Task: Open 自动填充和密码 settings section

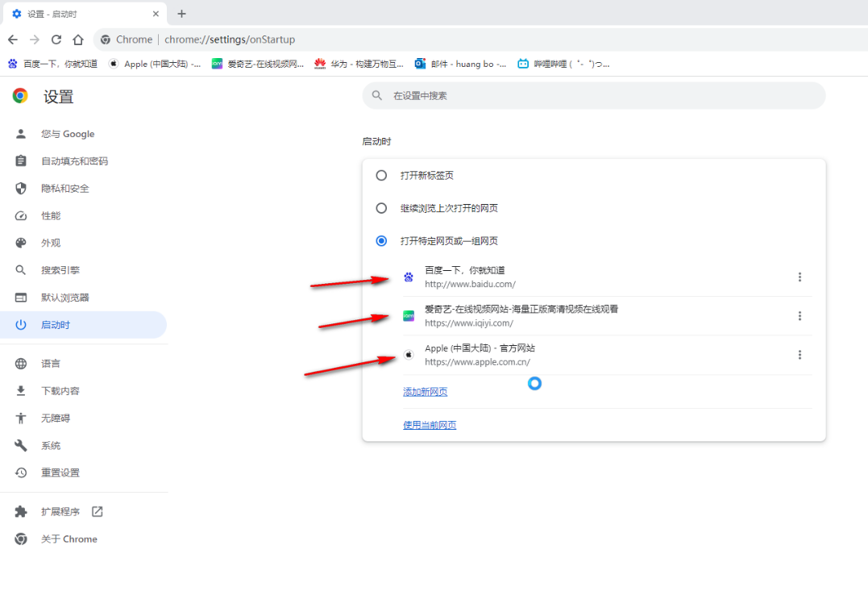Action: [x=84, y=161]
